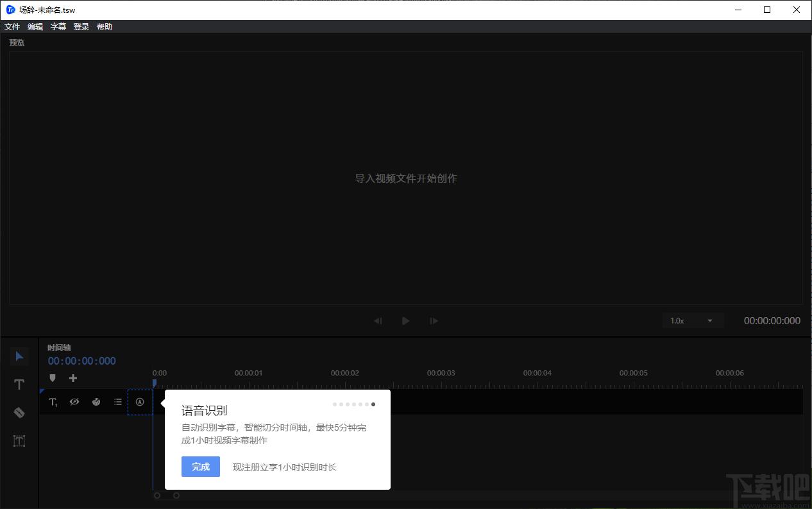Click the speech recognition icon

[x=140, y=402]
